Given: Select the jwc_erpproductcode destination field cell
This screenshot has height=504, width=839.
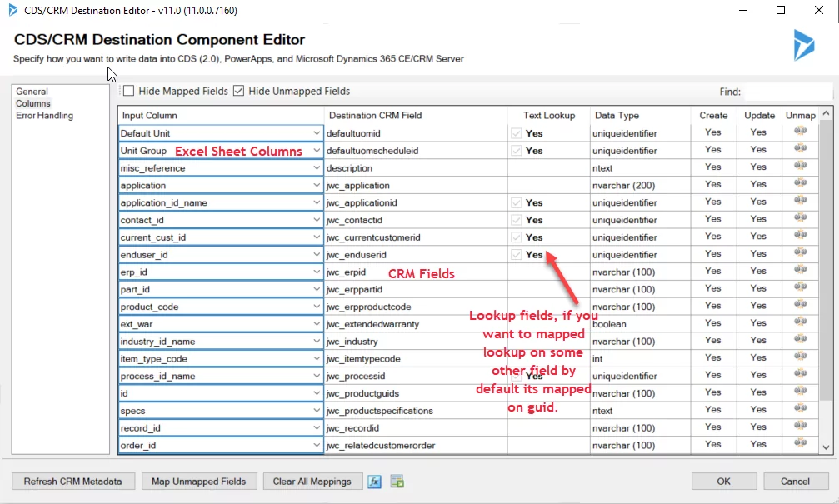Looking at the screenshot, I should [416, 307].
